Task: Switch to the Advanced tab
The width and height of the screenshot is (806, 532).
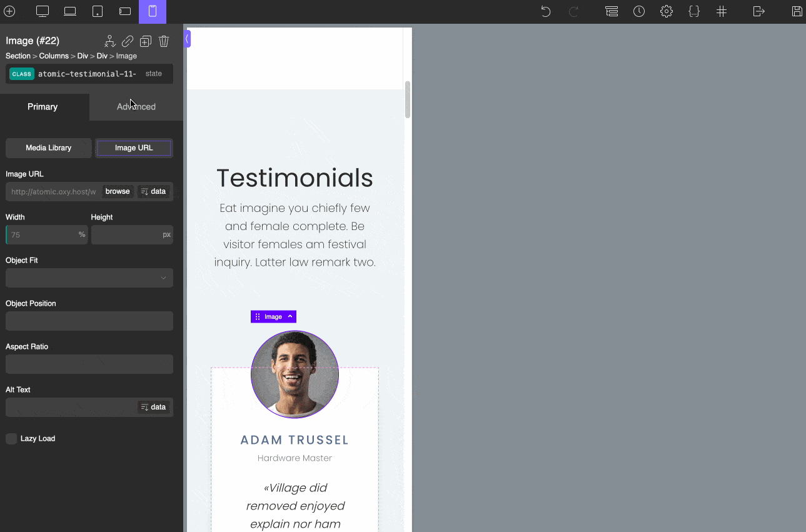Action: point(135,106)
